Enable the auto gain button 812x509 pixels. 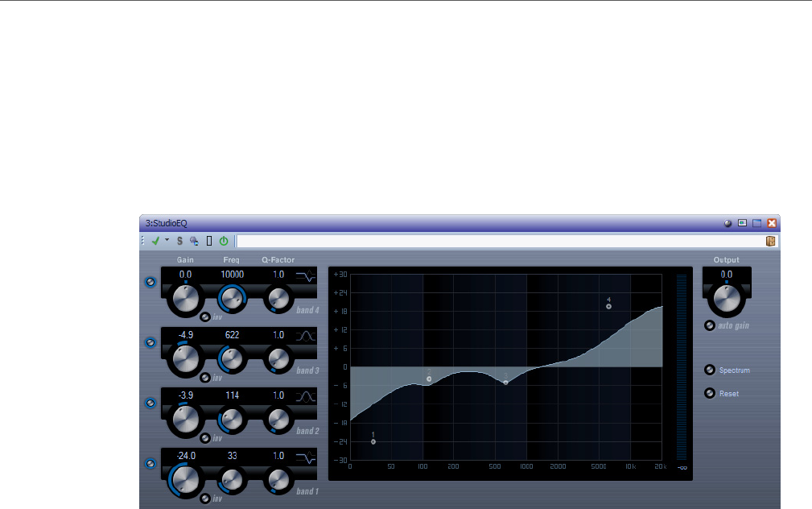(x=710, y=325)
